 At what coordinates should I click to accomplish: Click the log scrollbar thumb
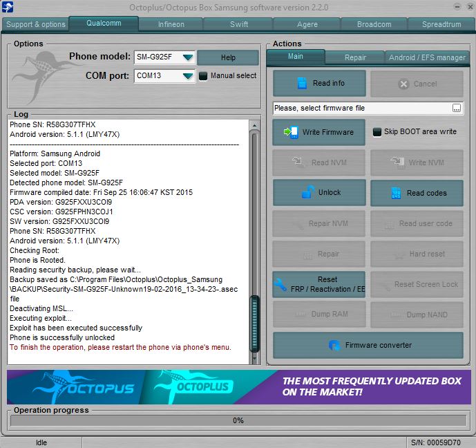tap(255, 324)
